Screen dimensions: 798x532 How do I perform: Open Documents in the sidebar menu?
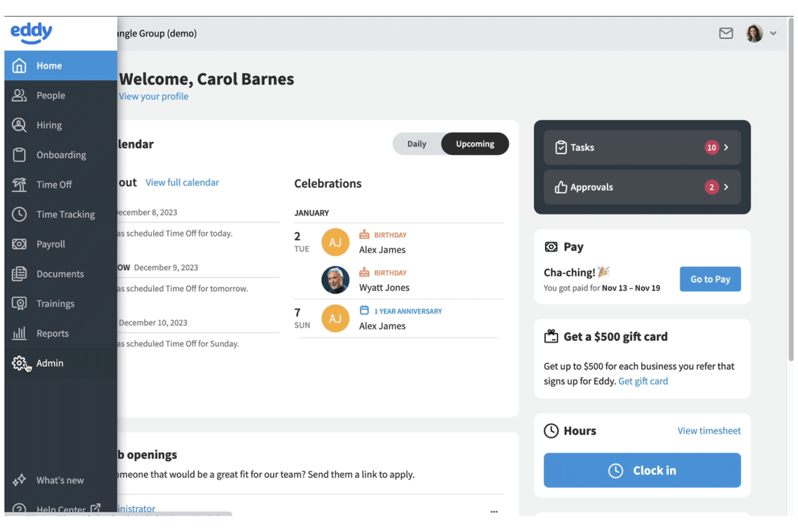point(60,274)
